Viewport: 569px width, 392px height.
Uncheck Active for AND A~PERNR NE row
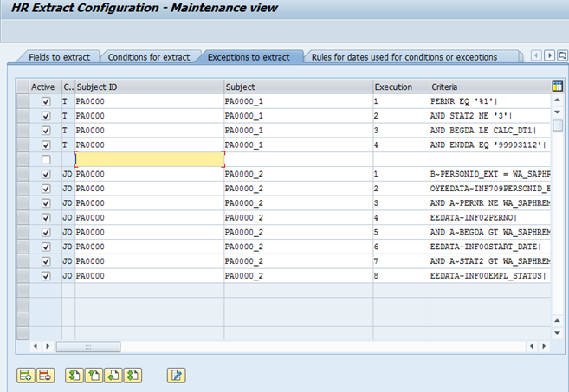pyautogui.click(x=46, y=203)
